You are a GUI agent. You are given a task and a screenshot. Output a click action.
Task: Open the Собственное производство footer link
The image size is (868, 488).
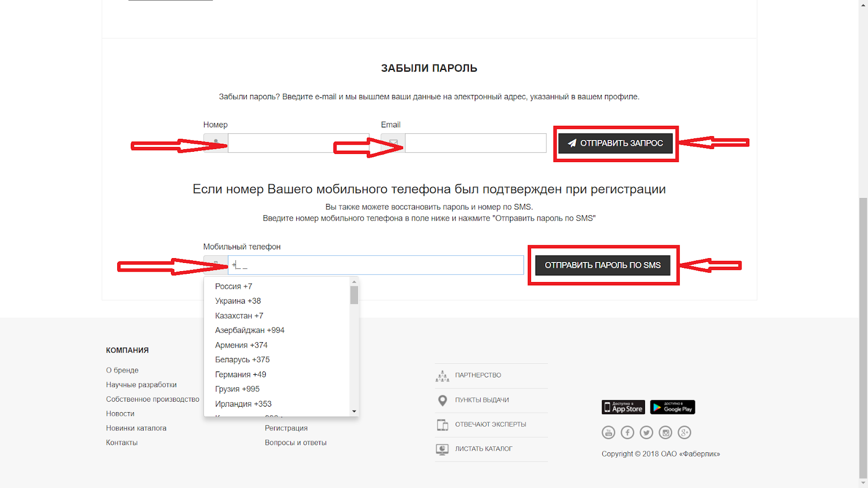click(x=152, y=400)
